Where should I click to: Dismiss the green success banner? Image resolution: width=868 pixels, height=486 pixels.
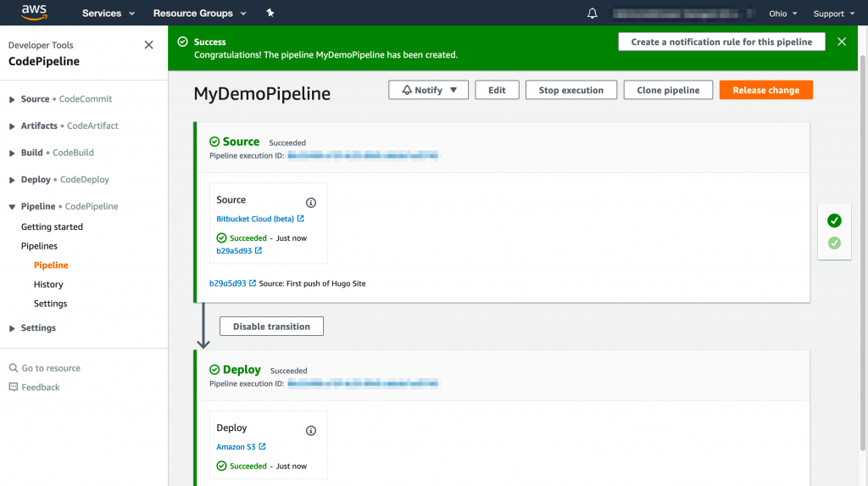click(842, 42)
